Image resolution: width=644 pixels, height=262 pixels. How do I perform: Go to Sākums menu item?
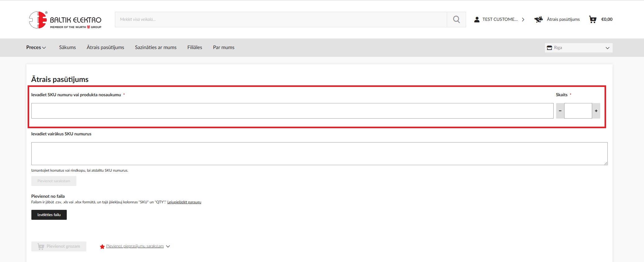tap(67, 47)
